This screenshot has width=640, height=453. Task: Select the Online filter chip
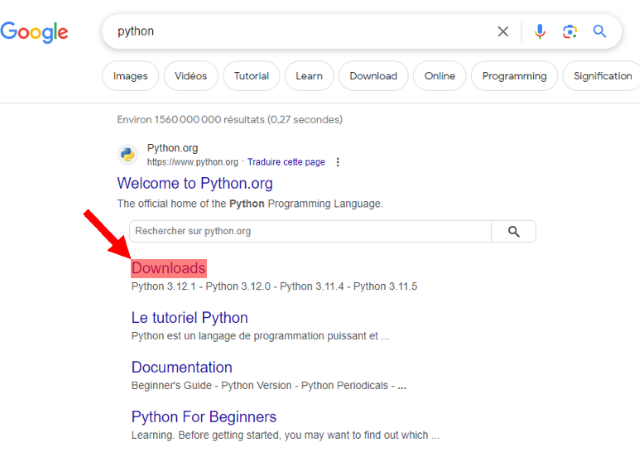pos(440,76)
